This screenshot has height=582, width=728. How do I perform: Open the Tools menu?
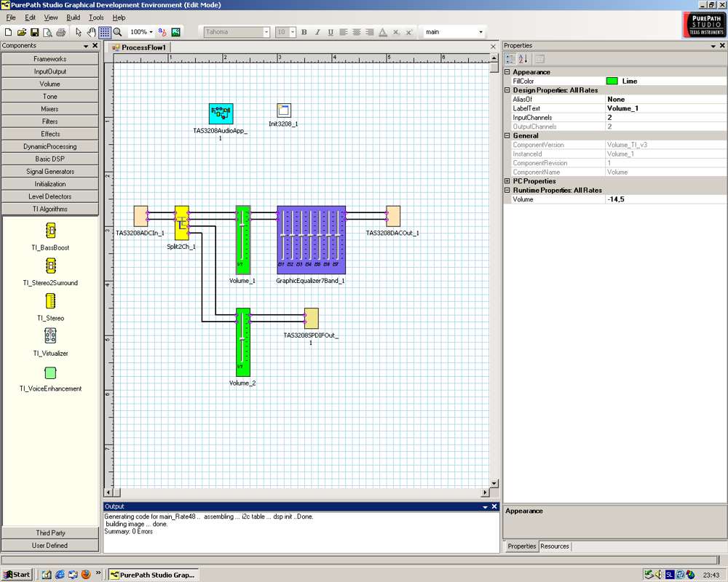tap(96, 17)
